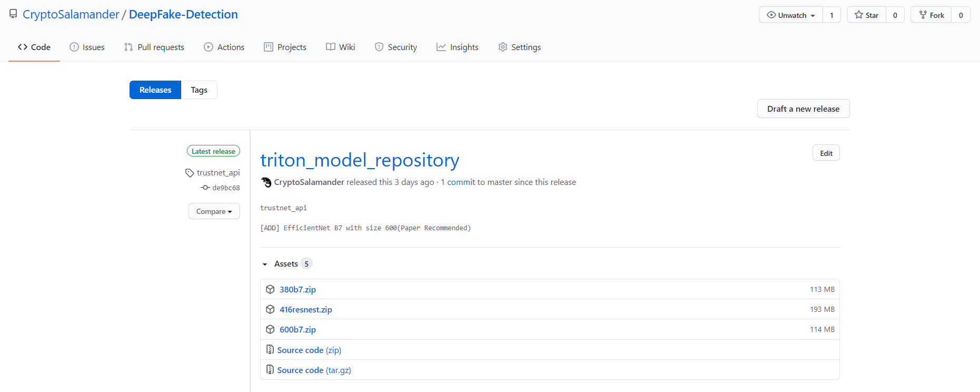Viewport: 980px width, 392px height.
Task: Click the commit icon beside de9bc68
Action: point(205,188)
